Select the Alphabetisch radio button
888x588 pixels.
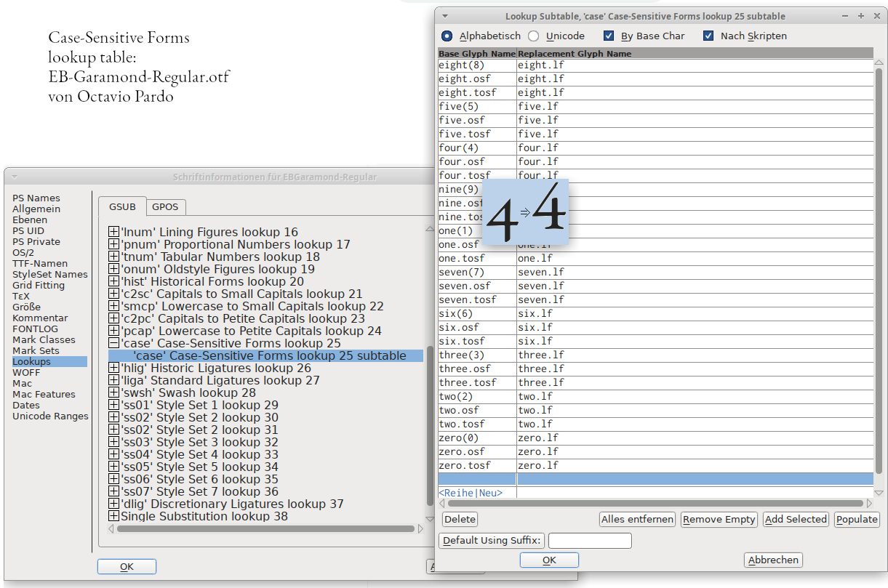tap(447, 36)
